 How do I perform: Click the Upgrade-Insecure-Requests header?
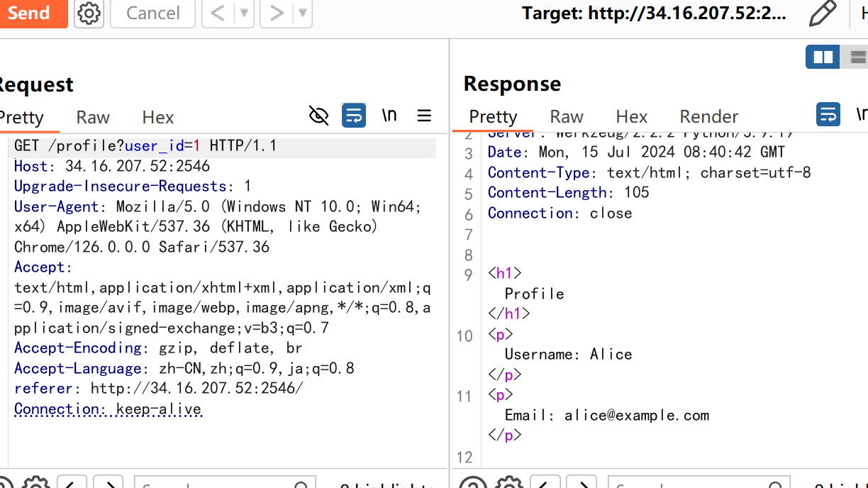(133, 187)
